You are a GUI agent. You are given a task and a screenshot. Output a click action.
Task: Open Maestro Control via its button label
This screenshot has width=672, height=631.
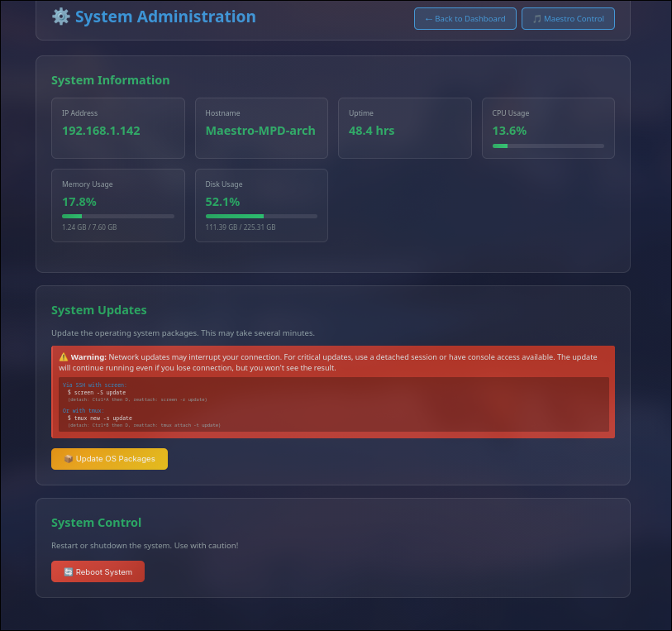pyautogui.click(x=574, y=19)
